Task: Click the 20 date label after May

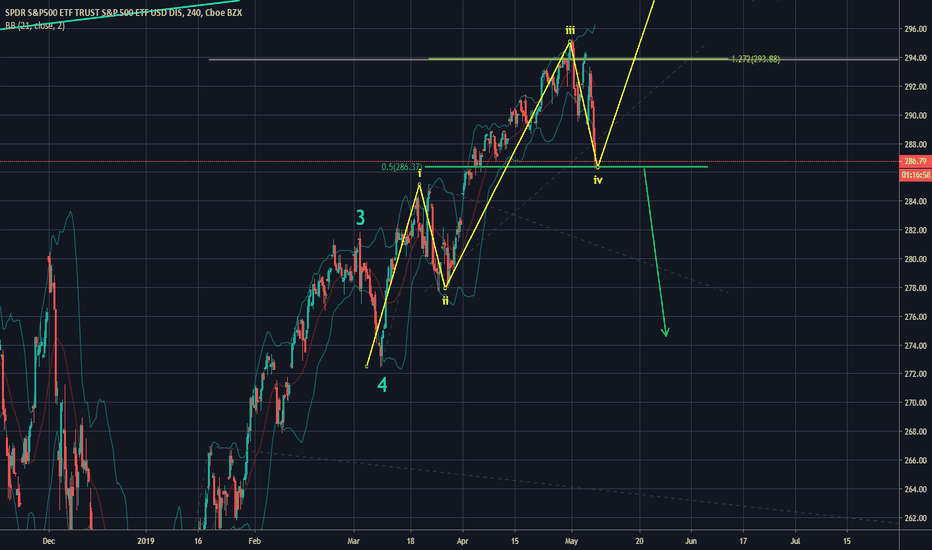Action: click(639, 541)
